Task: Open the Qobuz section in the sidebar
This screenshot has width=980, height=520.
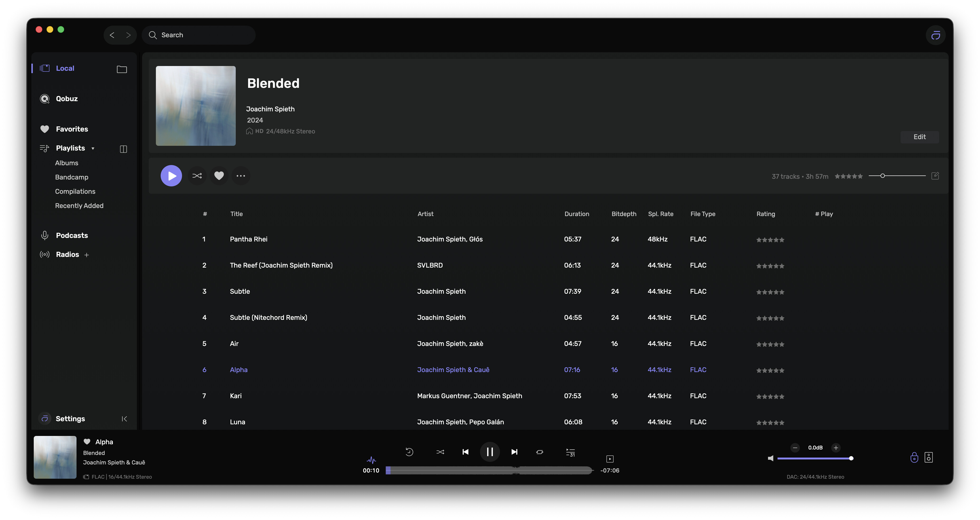Action: coord(67,99)
